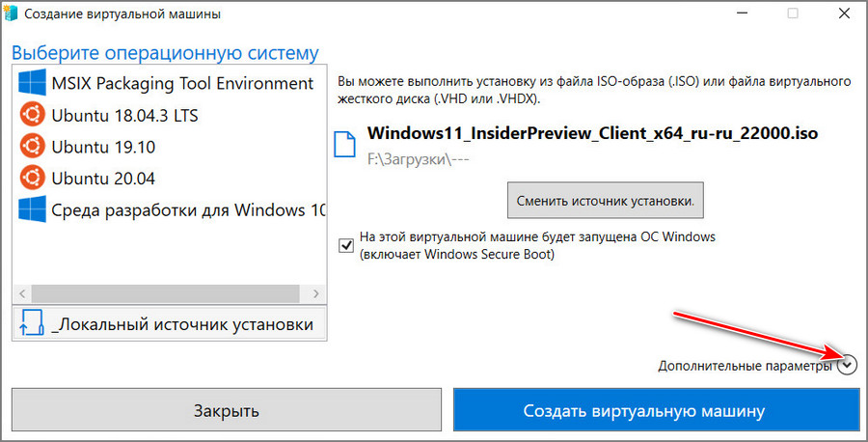Click the local installation source icon
This screenshot has width=868, height=442.
pyautogui.click(x=32, y=322)
